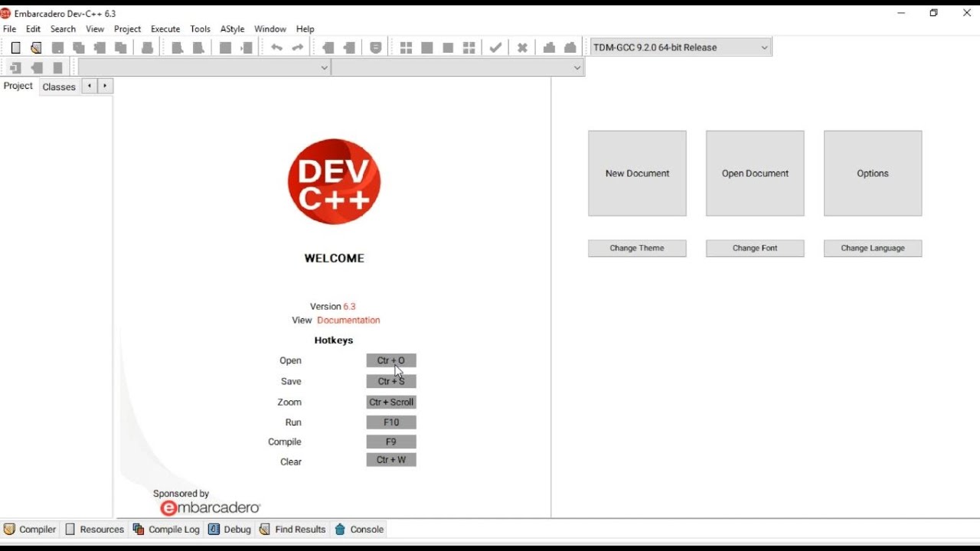Open the View menu
This screenshot has height=551, width=980.
pos(95,29)
